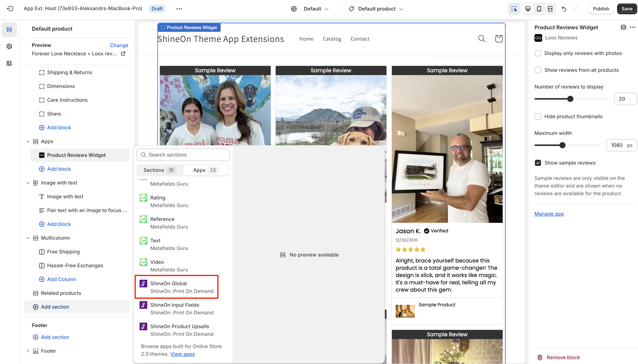Click the Publish button
This screenshot has width=638, height=364.
(x=601, y=9)
